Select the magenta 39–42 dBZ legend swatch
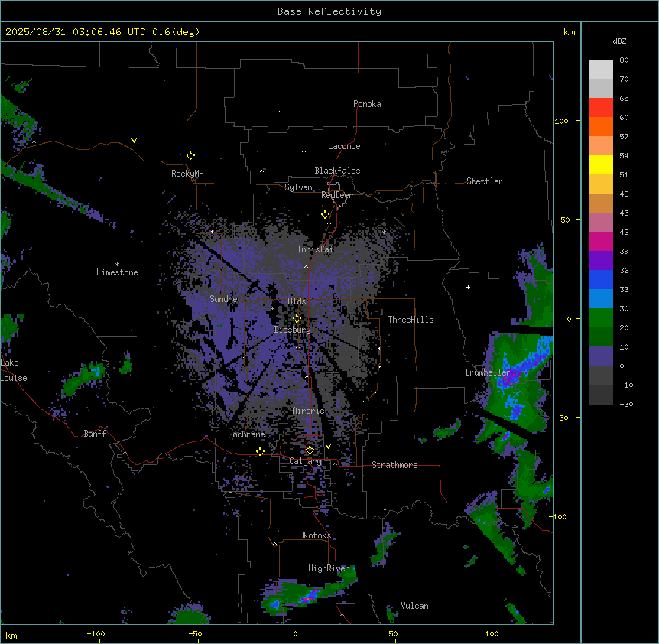This screenshot has height=644, width=659. tap(601, 241)
